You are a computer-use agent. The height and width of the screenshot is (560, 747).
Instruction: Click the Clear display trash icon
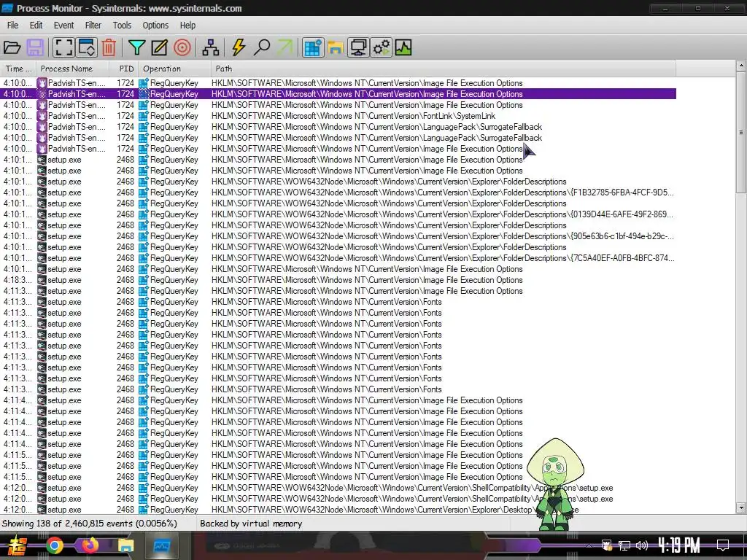tap(109, 47)
